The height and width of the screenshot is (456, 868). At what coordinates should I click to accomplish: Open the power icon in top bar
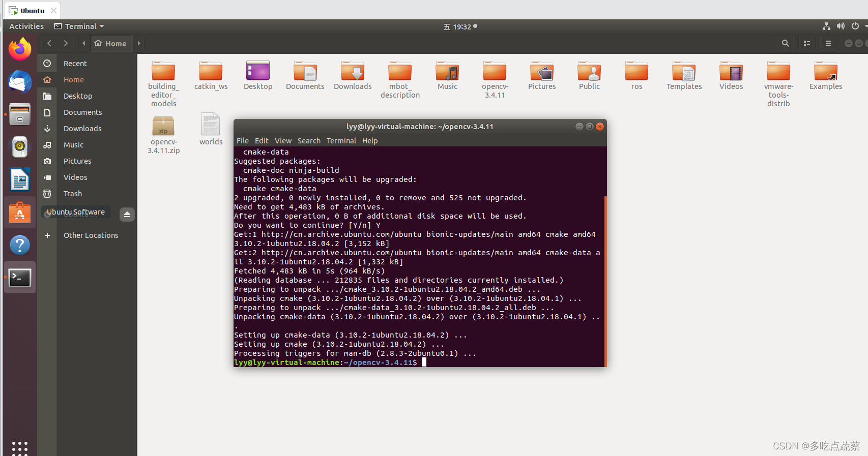(x=855, y=26)
